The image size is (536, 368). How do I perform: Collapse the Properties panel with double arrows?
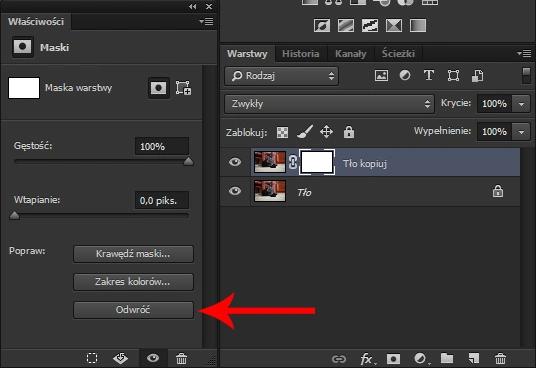point(192,6)
